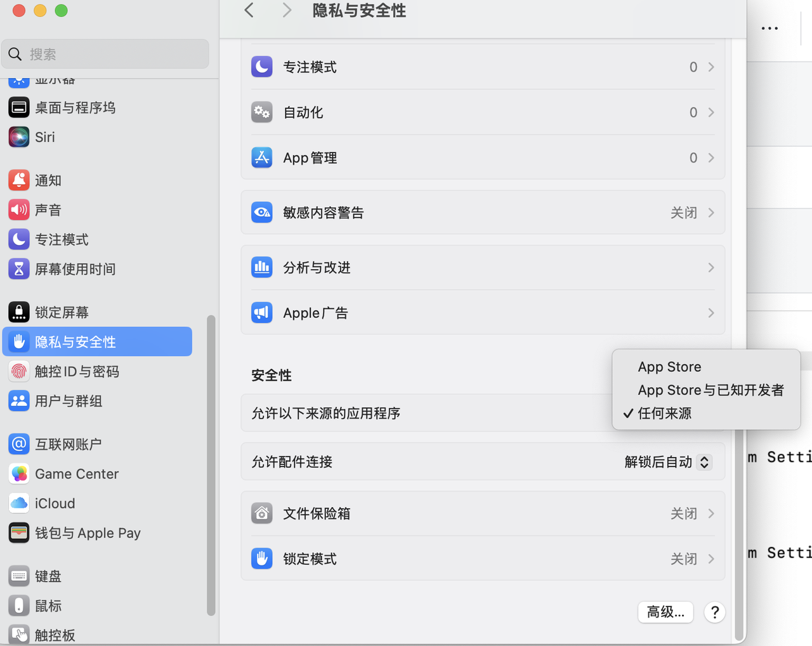Expand 锁定模式 row chevron
The height and width of the screenshot is (646, 812).
[711, 559]
